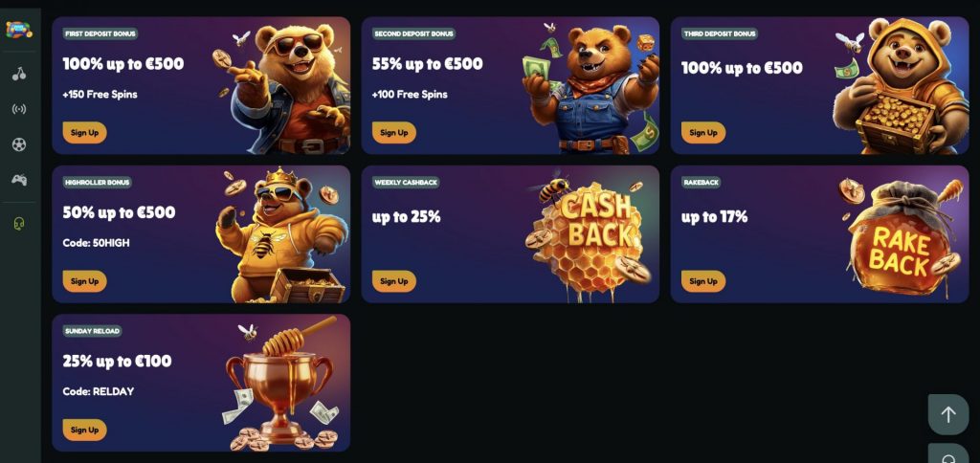Viewport: 980px width, 463px height.
Task: Open the sports soccer ball icon
Action: (x=19, y=144)
